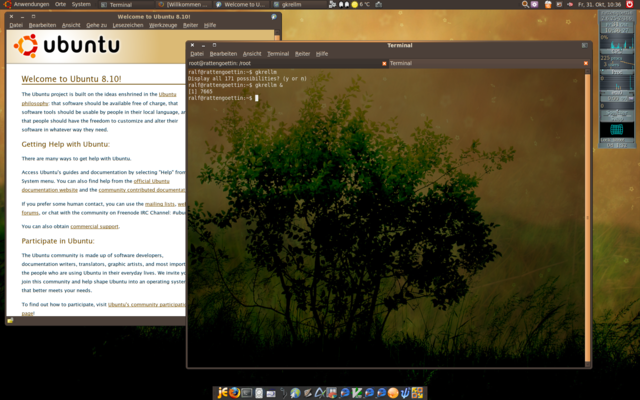Click the trident icon in the dock
Image resolution: width=640 pixels, height=400 pixels.
tap(404, 393)
